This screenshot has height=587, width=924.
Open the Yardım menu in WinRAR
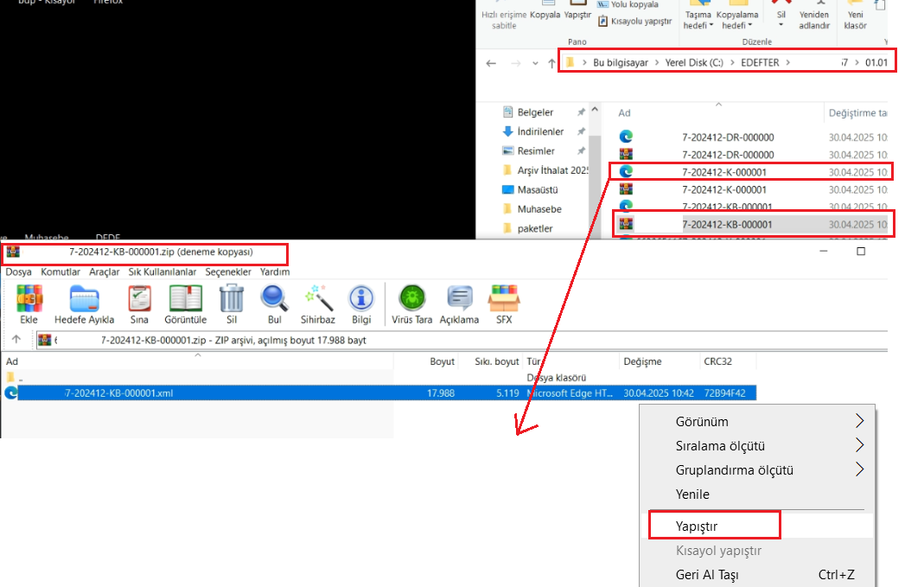pos(275,271)
